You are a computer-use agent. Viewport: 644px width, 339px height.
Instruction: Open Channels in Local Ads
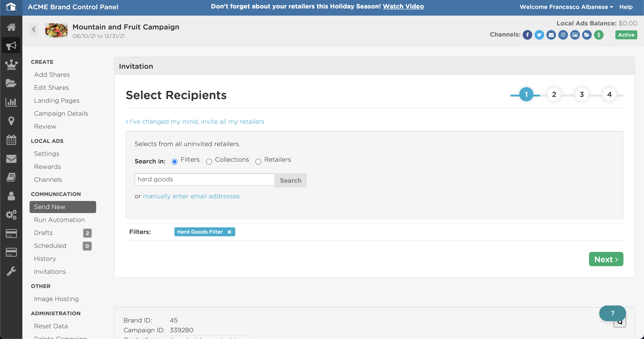pos(48,180)
